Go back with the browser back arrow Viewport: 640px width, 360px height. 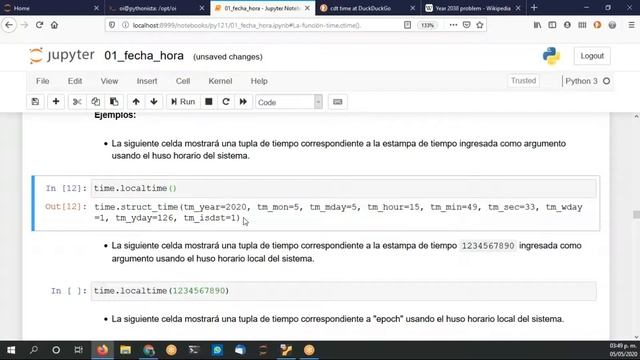(x=9, y=25)
